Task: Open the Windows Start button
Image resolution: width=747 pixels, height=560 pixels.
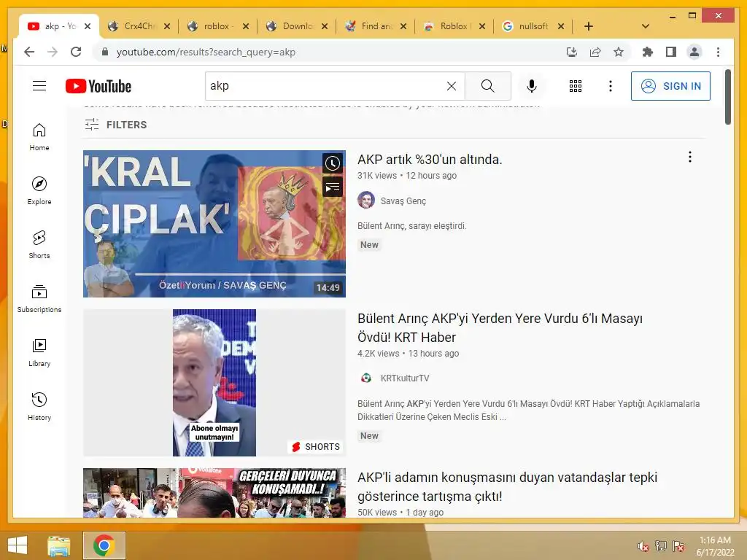Action: pos(18,545)
